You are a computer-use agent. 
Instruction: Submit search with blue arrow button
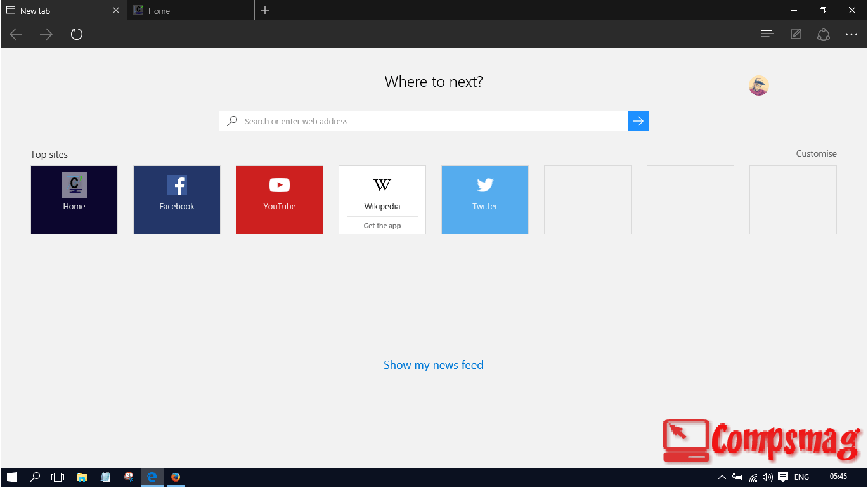click(x=638, y=121)
